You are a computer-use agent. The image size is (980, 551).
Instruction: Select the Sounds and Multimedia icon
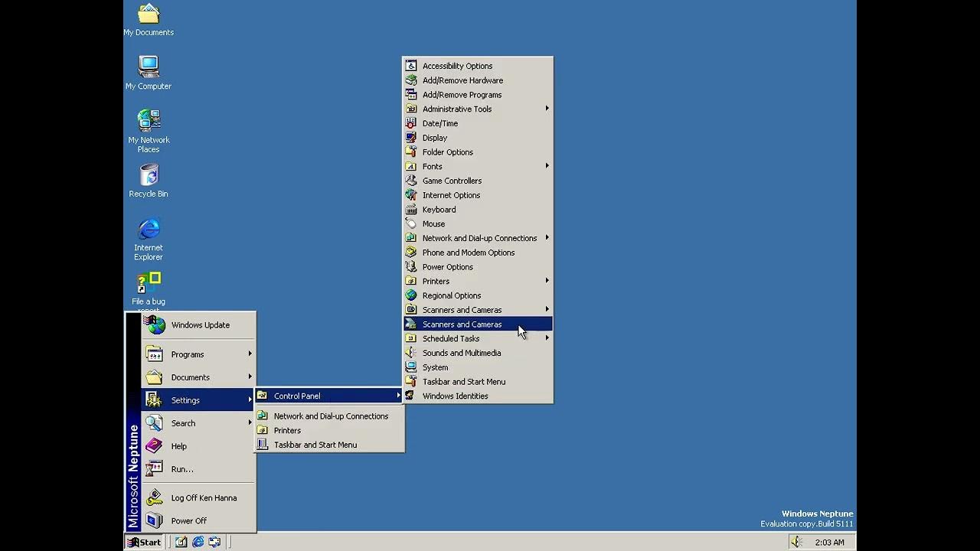[x=411, y=353]
